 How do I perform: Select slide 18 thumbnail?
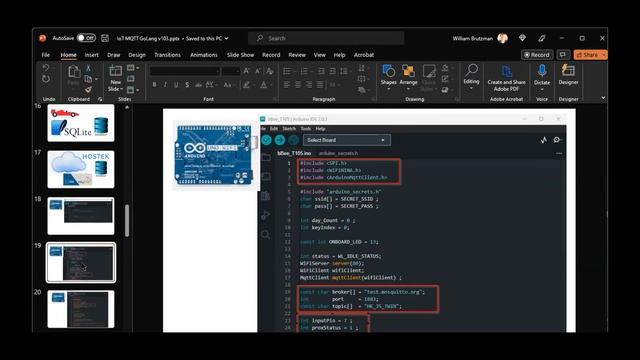coord(81,216)
